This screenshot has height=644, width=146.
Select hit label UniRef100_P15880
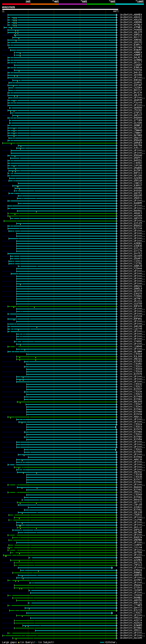(131, 296)
